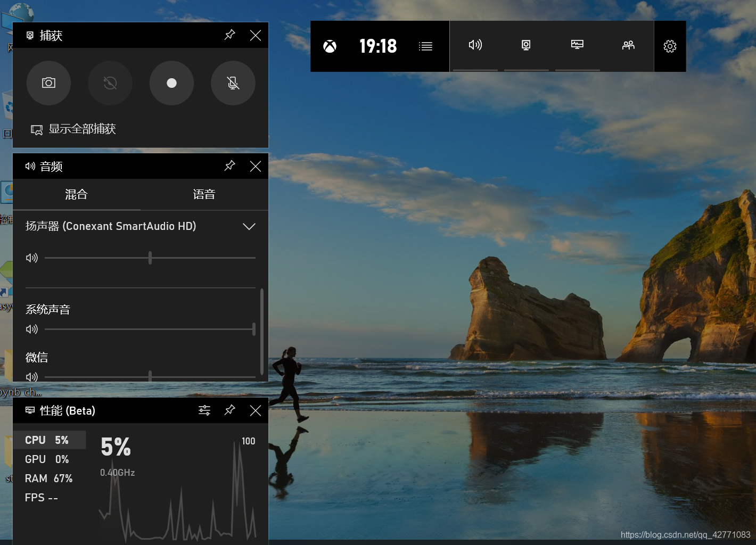
Task: Start recording with the record button
Action: pos(171,83)
